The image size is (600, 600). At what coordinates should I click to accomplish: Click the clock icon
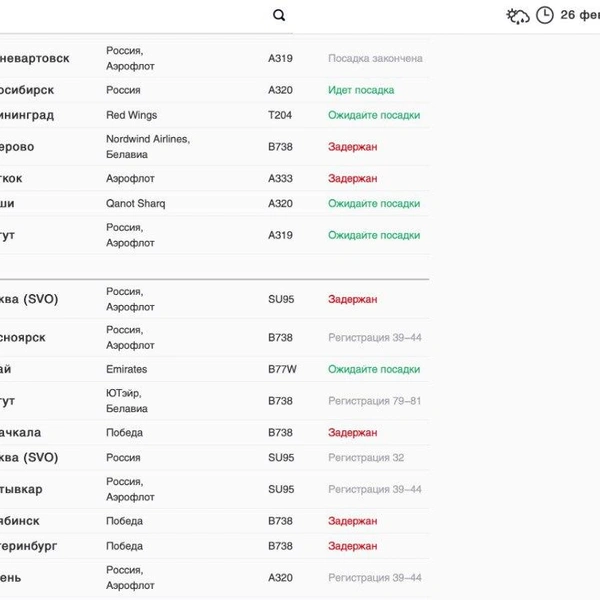click(x=545, y=15)
